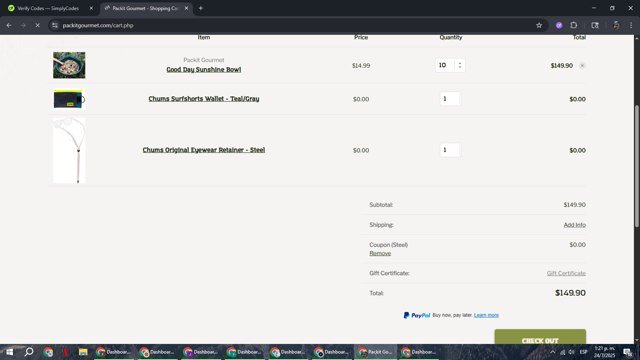The height and width of the screenshot is (360, 640).
Task: Bookmark this page with the star icon
Action: pyautogui.click(x=539, y=25)
